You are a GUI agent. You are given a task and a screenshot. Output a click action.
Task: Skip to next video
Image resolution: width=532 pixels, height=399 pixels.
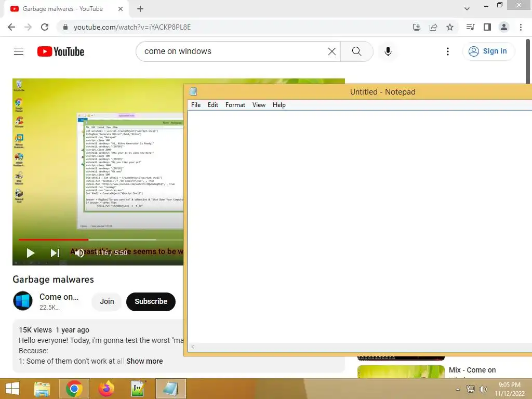coord(55,253)
